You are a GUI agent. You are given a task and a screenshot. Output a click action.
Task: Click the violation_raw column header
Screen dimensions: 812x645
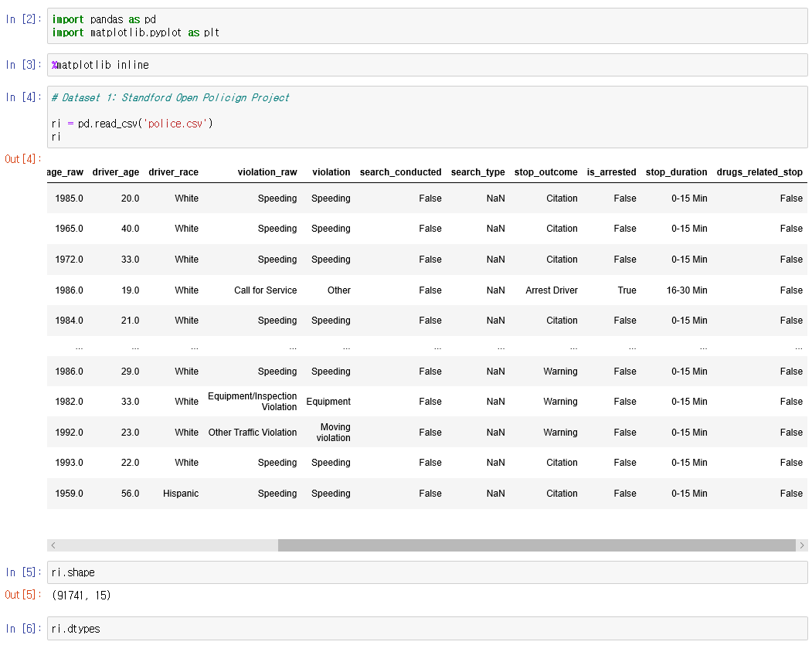click(267, 172)
